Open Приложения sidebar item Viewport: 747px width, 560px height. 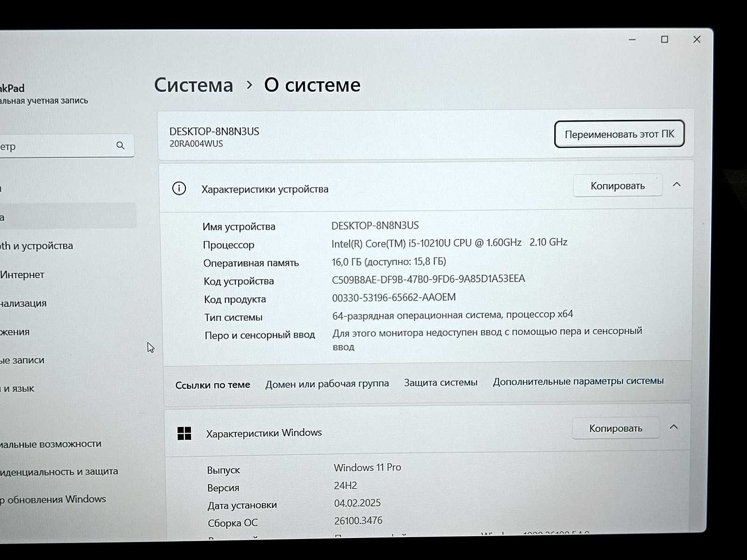click(x=15, y=332)
